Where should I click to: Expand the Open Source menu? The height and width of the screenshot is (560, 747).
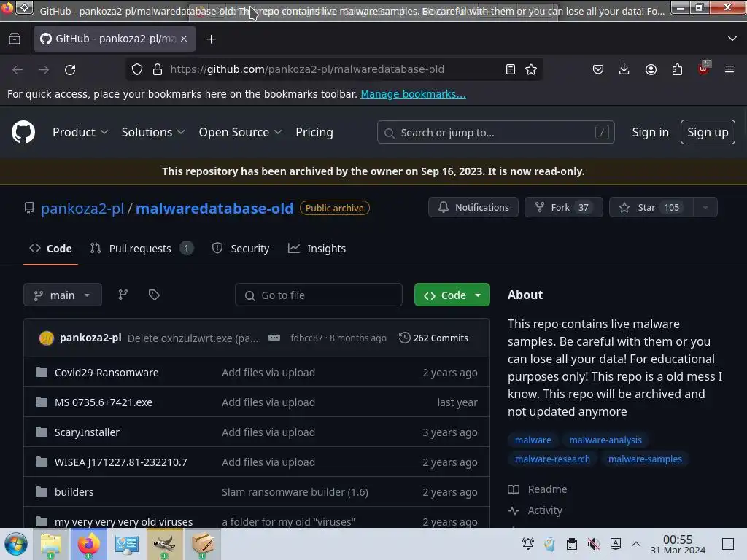[240, 132]
